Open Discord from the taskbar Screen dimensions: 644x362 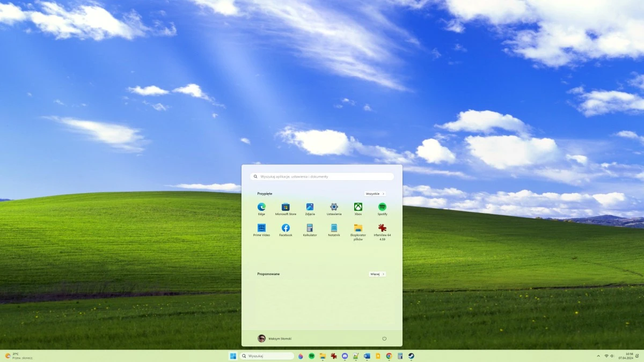point(344,356)
